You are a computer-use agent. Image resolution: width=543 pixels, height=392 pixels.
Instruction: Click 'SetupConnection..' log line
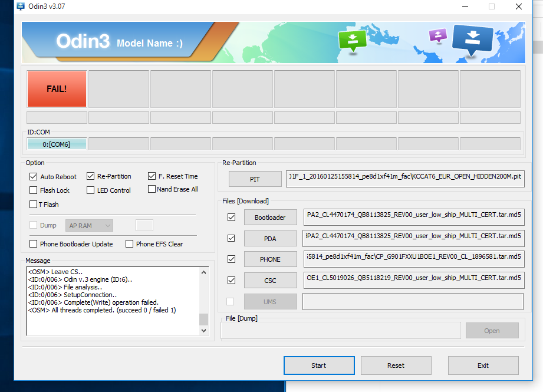pyautogui.click(x=73, y=295)
